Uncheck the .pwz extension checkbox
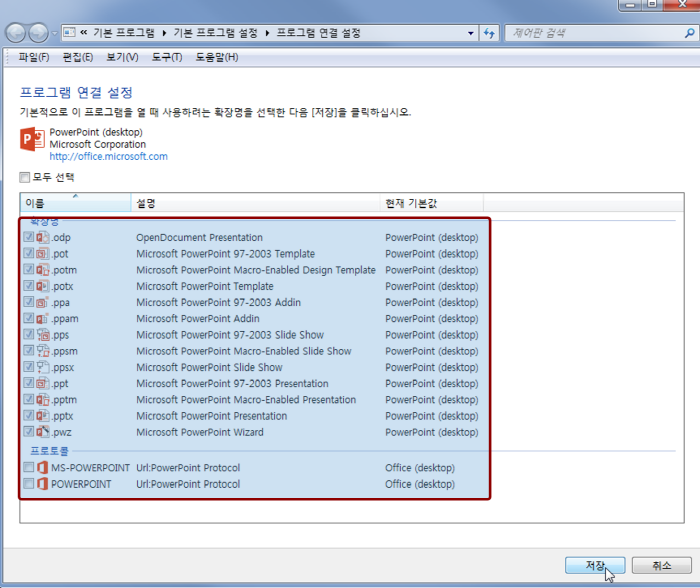 coord(29,431)
